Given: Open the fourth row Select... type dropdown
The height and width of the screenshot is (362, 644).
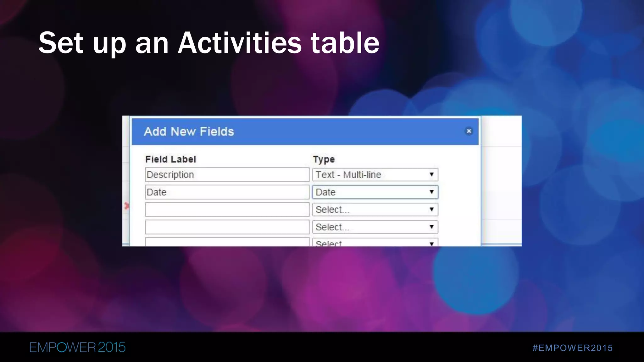Looking at the screenshot, I should 375,227.
